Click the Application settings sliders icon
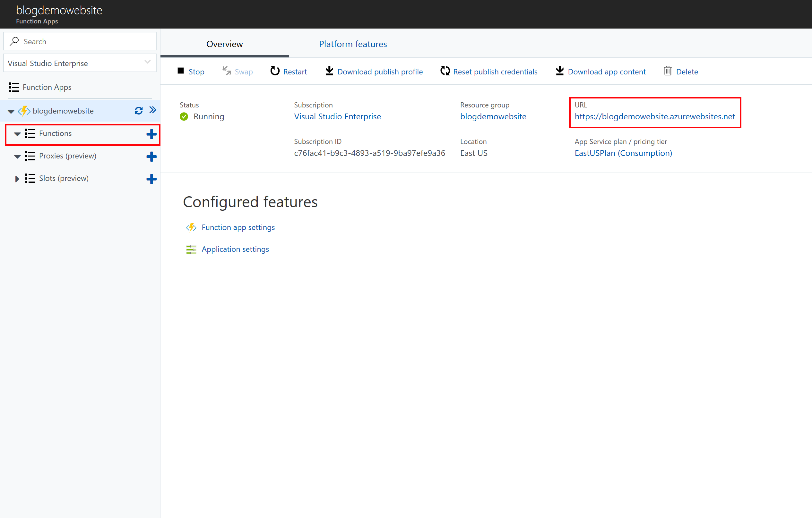Viewport: 812px width, 518px height. [x=191, y=250]
